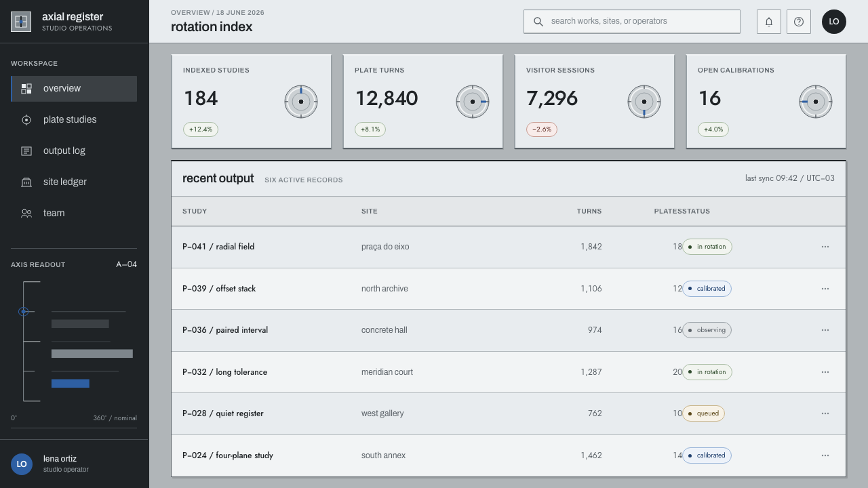
Task: Focus the search works, sites, or operators field
Action: (x=632, y=22)
